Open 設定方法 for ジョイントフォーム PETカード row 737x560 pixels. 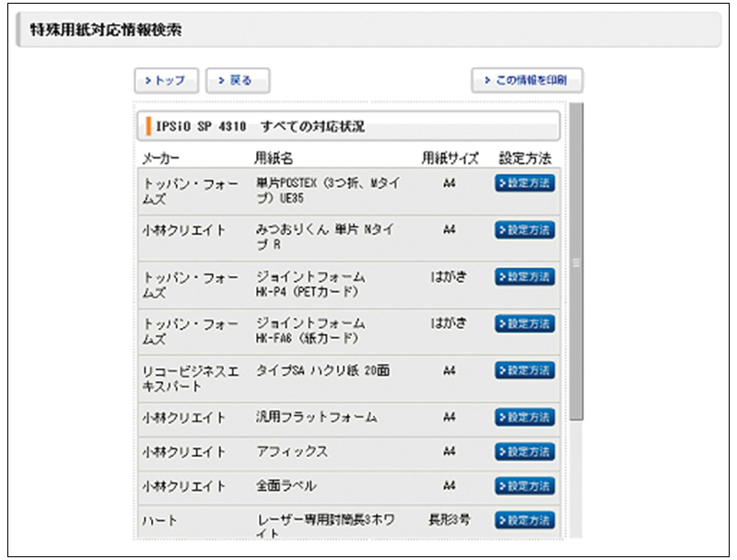(x=525, y=276)
